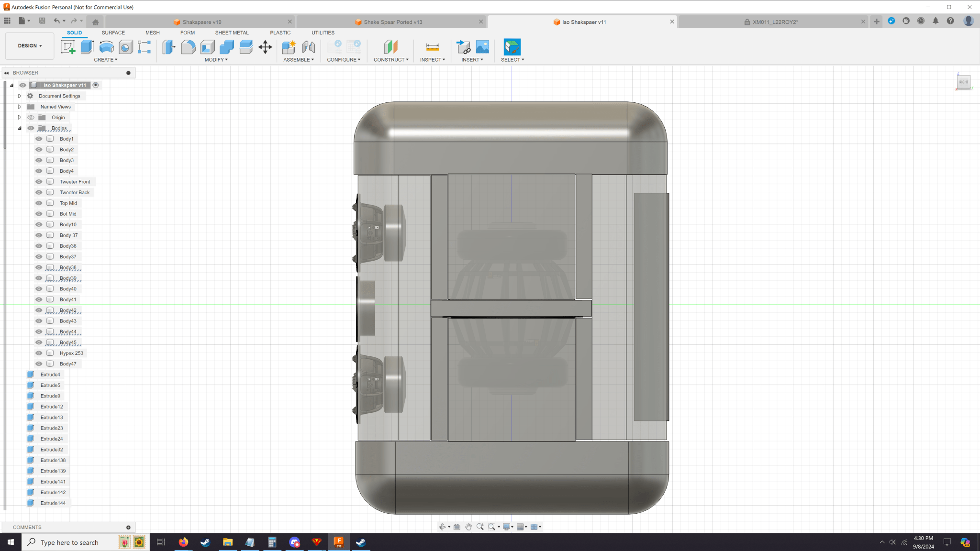The image size is (980, 551).
Task: Select Extrude144 in the browser
Action: click(53, 503)
